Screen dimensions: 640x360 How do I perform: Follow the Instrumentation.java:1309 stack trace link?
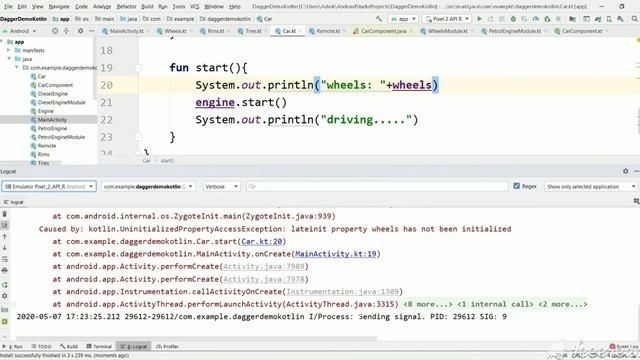pyautogui.click(x=342, y=291)
